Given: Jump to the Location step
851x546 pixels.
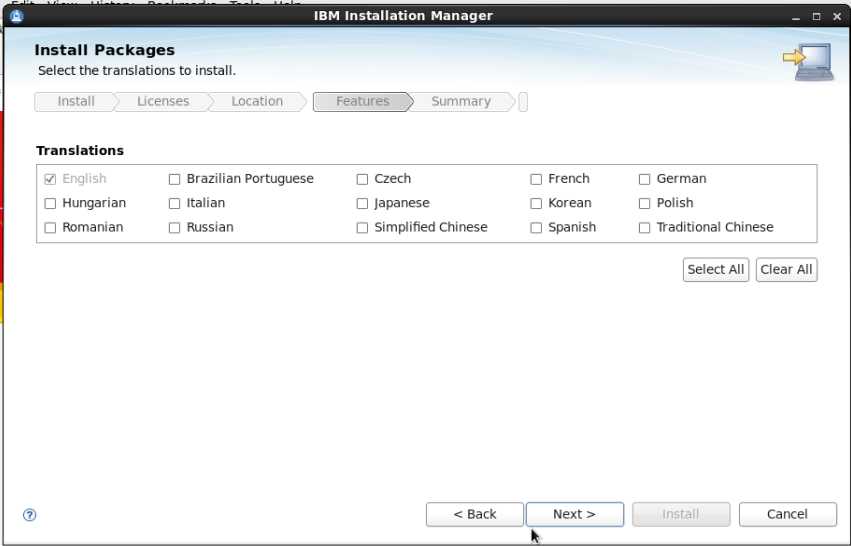Looking at the screenshot, I should [257, 101].
